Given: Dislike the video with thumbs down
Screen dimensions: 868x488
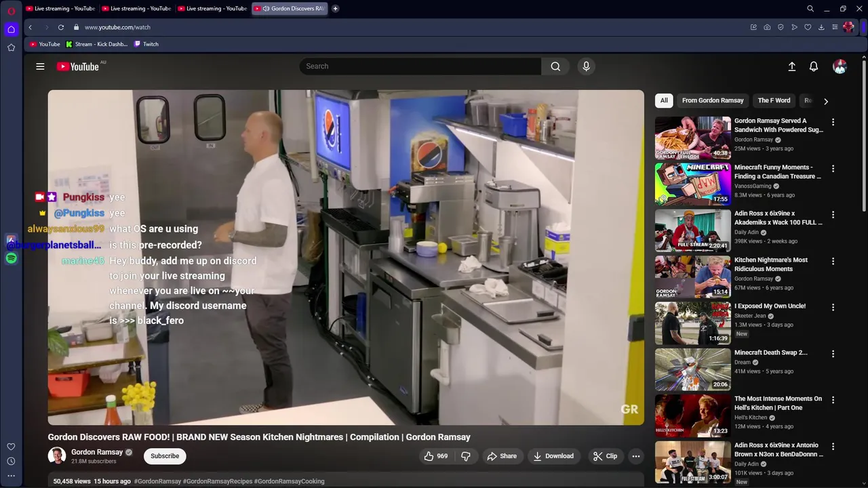Looking at the screenshot, I should tap(466, 456).
